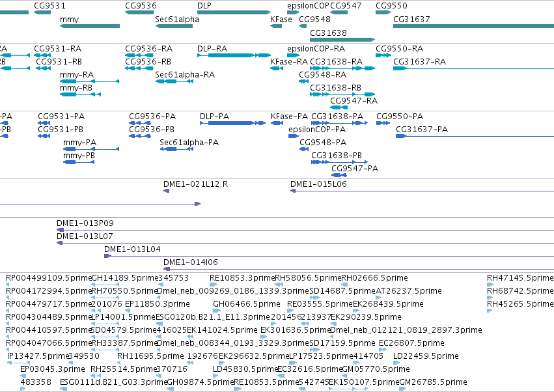This screenshot has height=392, width=554.
Task: Click EST GM26785.5prime
Action: tap(433, 382)
